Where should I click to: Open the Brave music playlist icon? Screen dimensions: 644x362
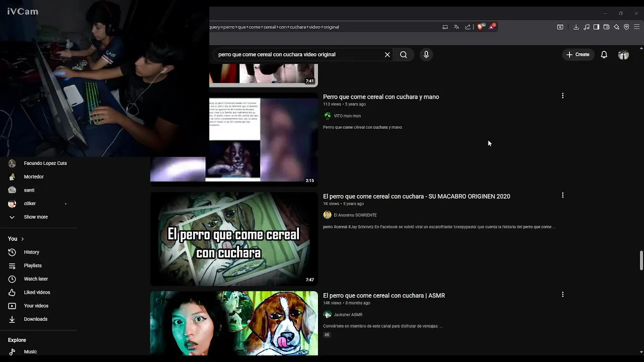click(586, 27)
